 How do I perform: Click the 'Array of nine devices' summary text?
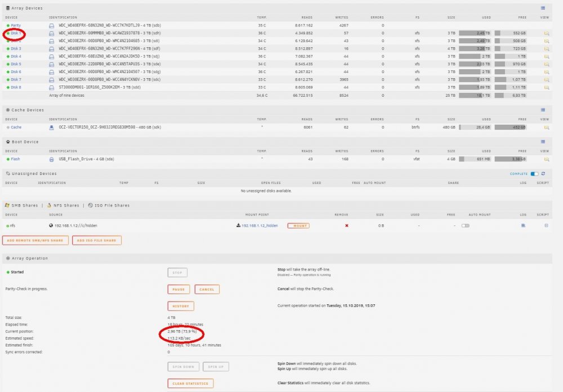tap(66, 96)
